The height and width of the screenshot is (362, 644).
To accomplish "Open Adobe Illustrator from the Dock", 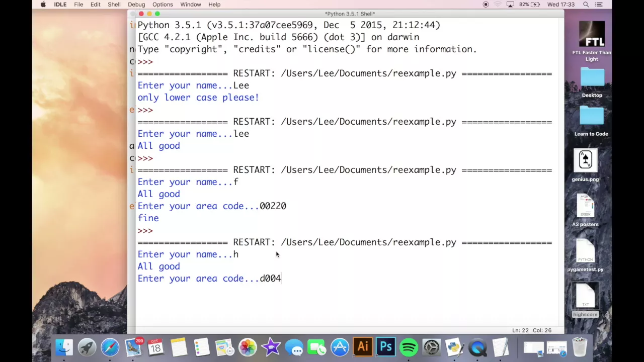I will coord(363,347).
